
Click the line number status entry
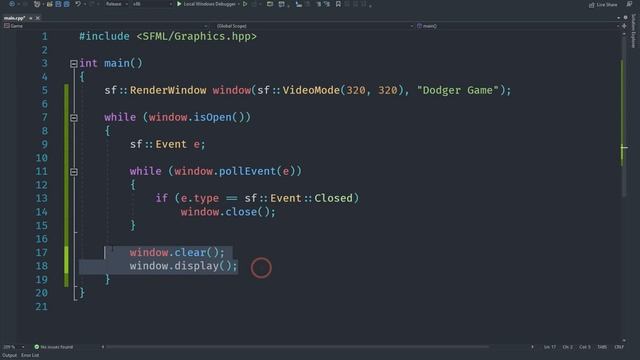(x=550, y=347)
